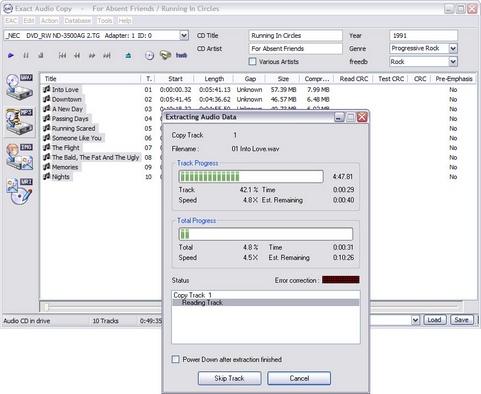
Task: Click the Size column header
Action: click(x=283, y=79)
